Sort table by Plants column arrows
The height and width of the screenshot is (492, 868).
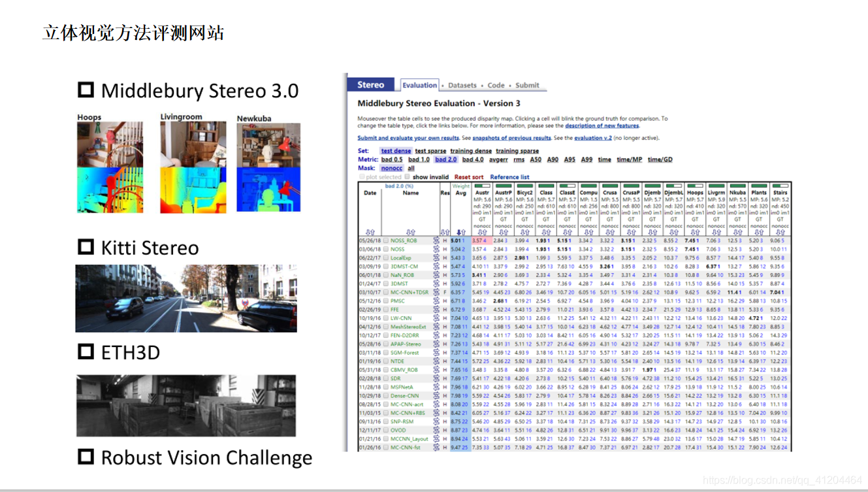pyautogui.click(x=759, y=232)
